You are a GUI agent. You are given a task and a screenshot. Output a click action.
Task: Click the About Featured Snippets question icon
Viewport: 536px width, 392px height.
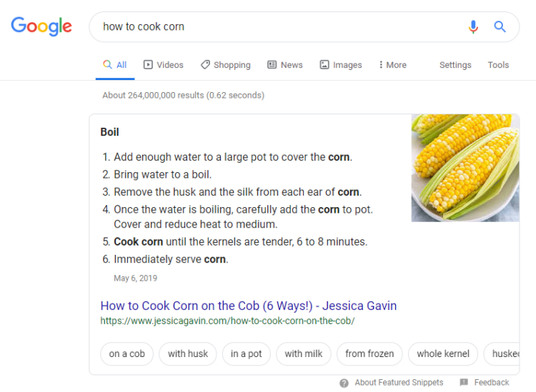pyautogui.click(x=344, y=383)
